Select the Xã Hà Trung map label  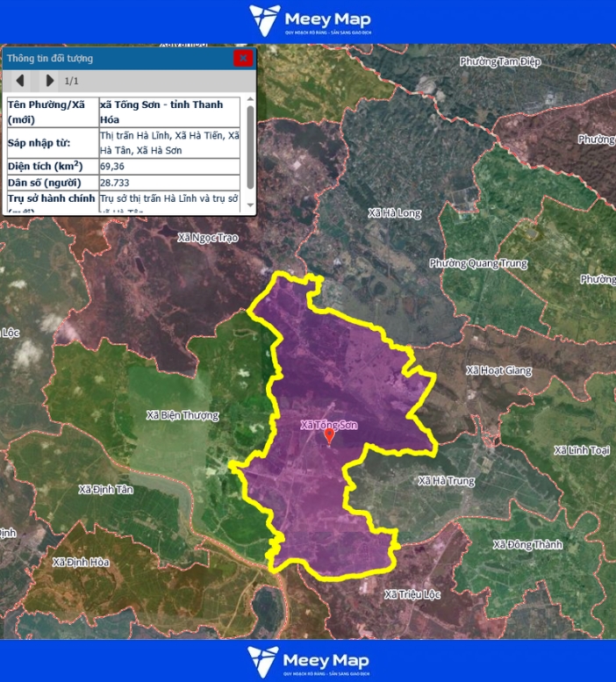(x=446, y=481)
